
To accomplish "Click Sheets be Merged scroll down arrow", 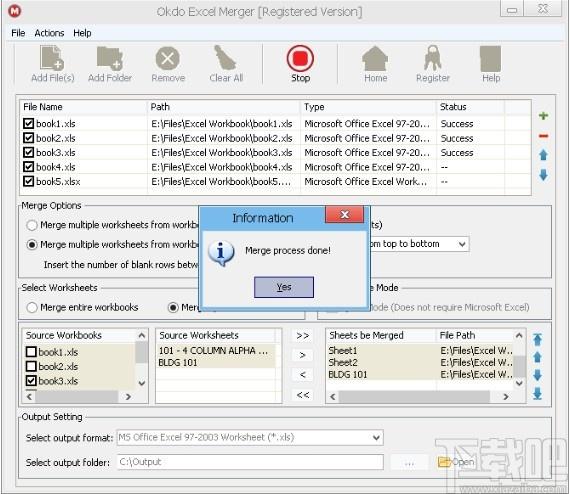I will 519,383.
